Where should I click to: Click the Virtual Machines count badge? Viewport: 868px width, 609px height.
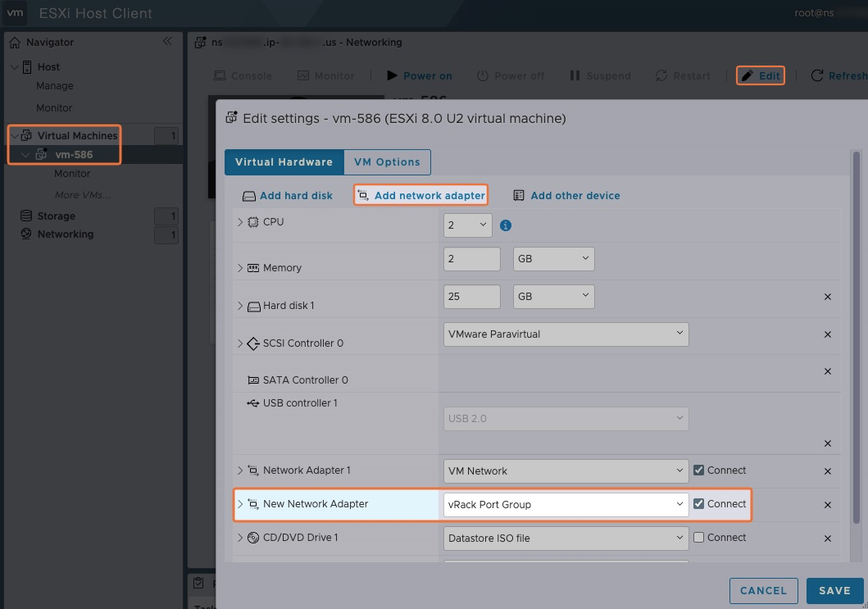click(x=166, y=135)
